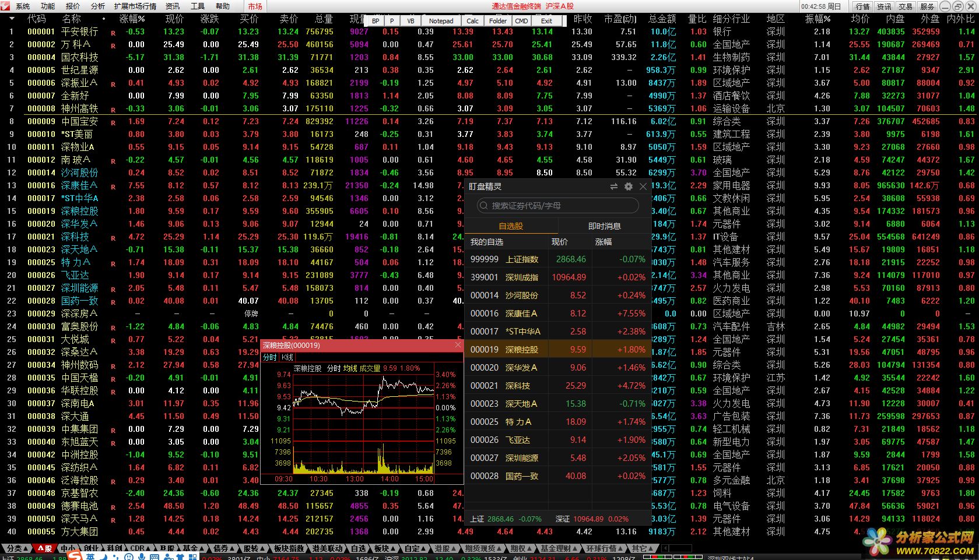Image resolution: width=979 pixels, height=560 pixels.
Task: Click R marker beside 国药一致 row
Action: click(113, 302)
